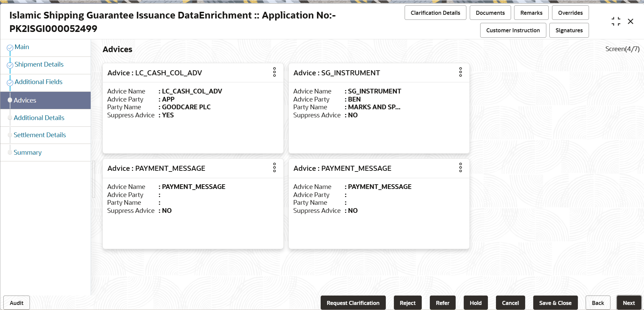This screenshot has width=644, height=310.
Task: Click Save & Close
Action: [555, 303]
